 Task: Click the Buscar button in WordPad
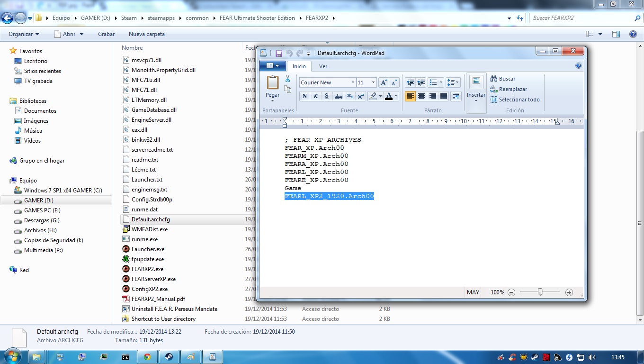pyautogui.click(x=503, y=79)
